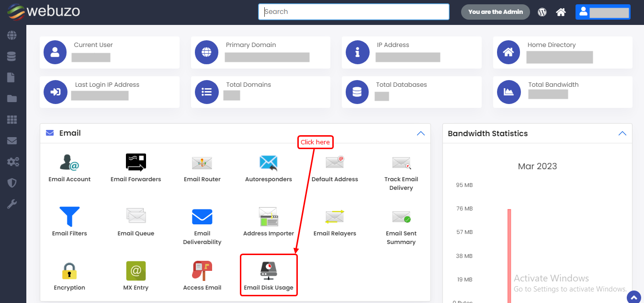Screen dimensions: 644x303
Task: Open the user account dropdown
Action: [602, 12]
